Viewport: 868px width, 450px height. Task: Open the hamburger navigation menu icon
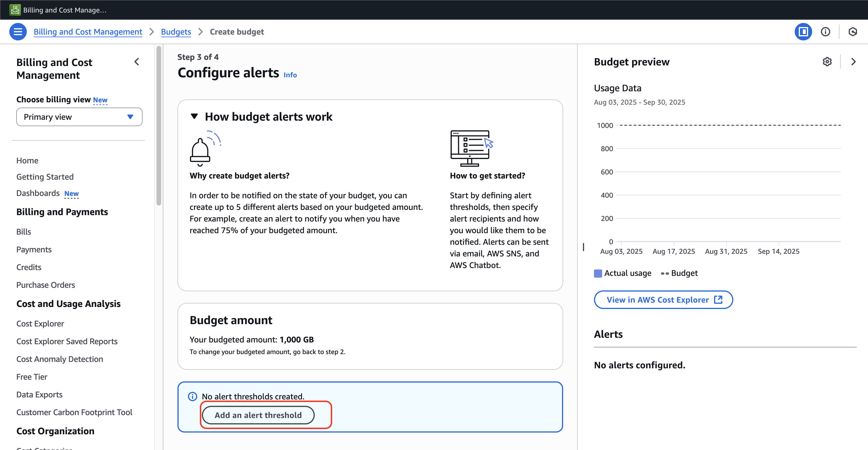18,32
